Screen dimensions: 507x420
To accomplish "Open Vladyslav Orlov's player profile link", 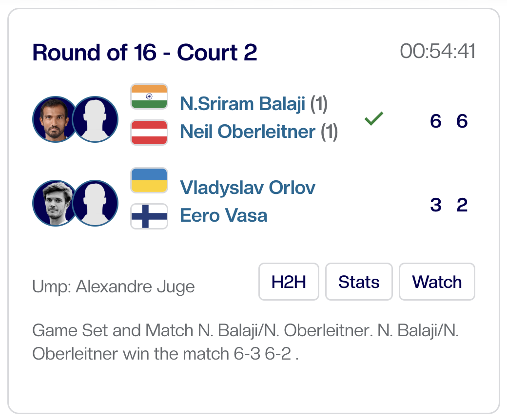I will point(248,187).
